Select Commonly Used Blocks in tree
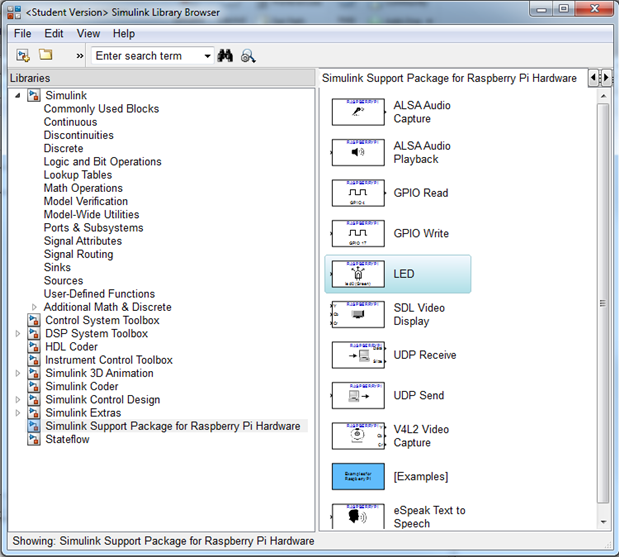This screenshot has width=619, height=557. 101,109
